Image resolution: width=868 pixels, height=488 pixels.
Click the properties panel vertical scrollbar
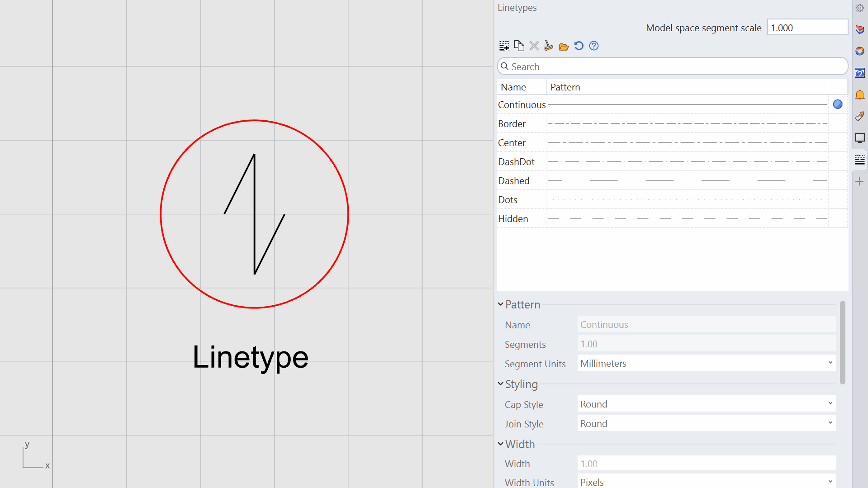(x=842, y=342)
